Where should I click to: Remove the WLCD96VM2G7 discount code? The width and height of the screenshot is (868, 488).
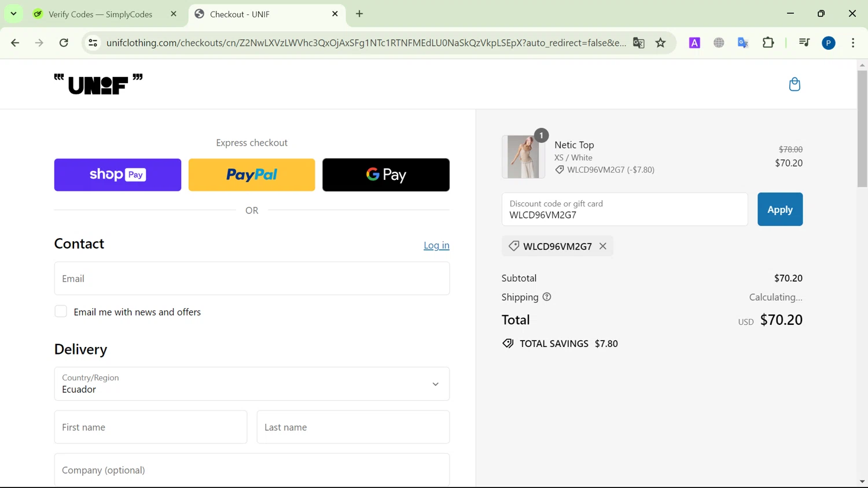[x=603, y=246]
